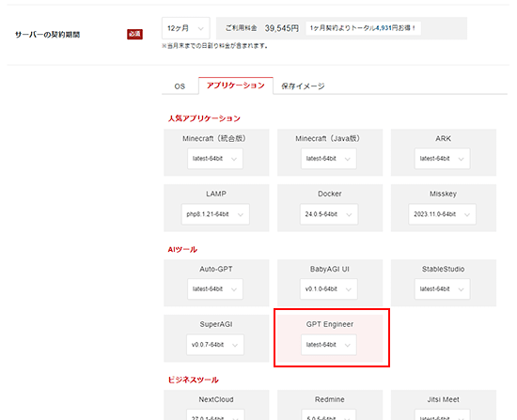
Task: Open version dropdown for Minecraft (Java版)
Action: tap(328, 159)
